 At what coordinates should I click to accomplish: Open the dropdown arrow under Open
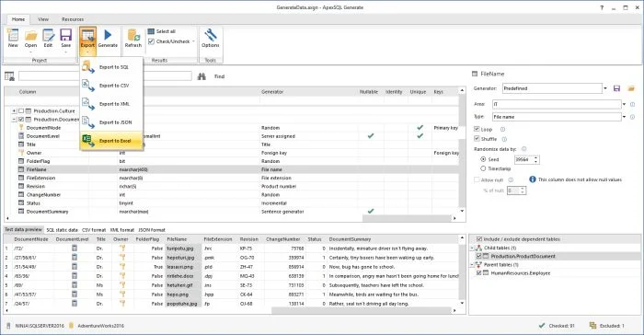click(30, 52)
